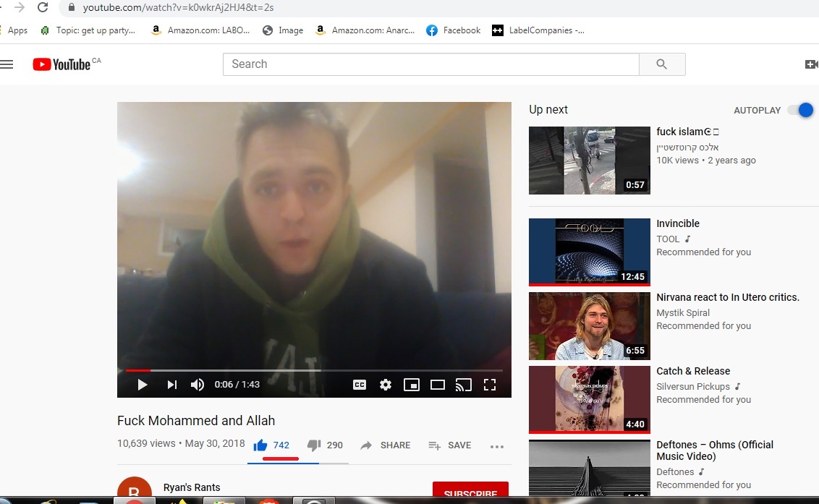
Task: Enable miniplayer mode icon
Action: pyautogui.click(x=411, y=385)
